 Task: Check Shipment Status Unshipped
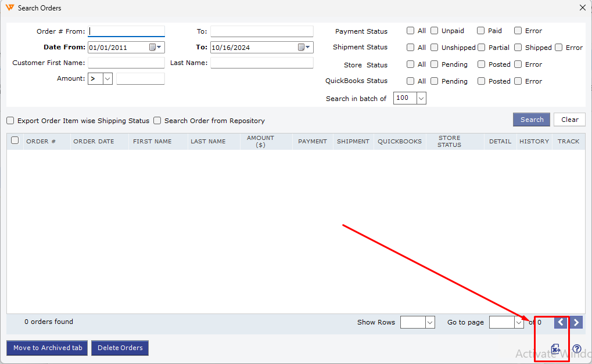[434, 47]
